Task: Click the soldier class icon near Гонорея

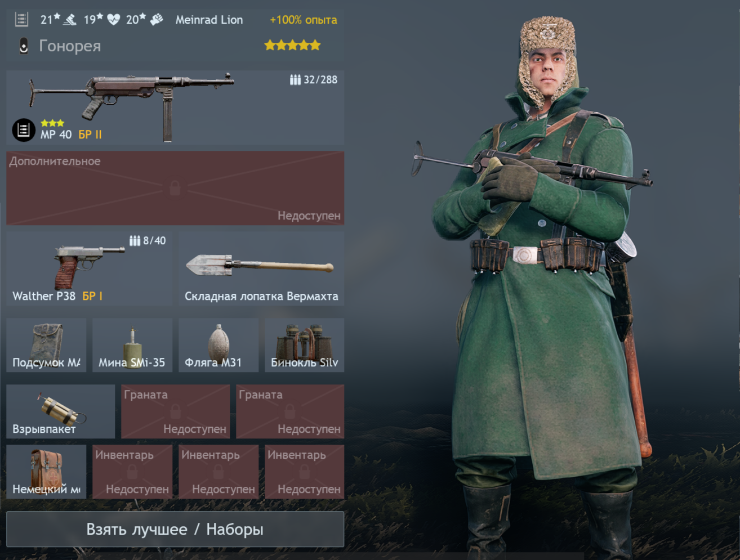Action: (24, 46)
